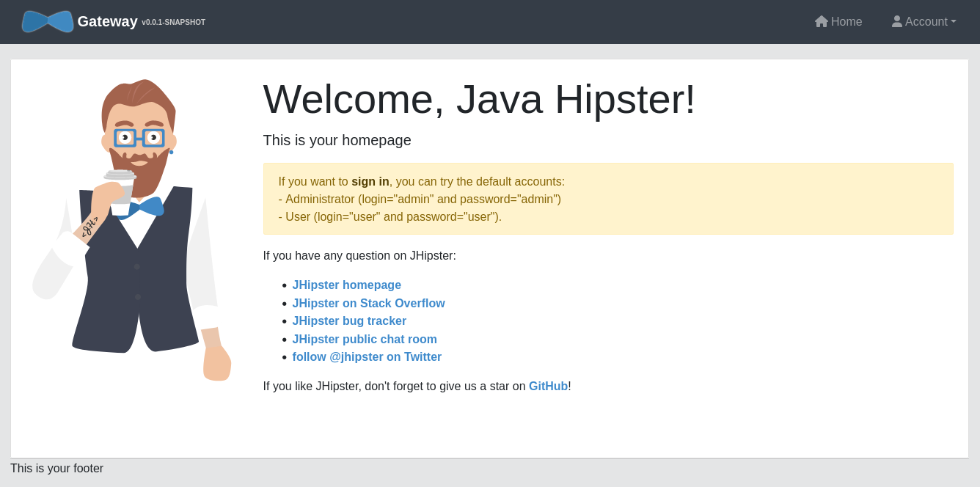Visit the JHipster bug tracker link
Image resolution: width=980 pixels, height=487 pixels.
click(349, 321)
